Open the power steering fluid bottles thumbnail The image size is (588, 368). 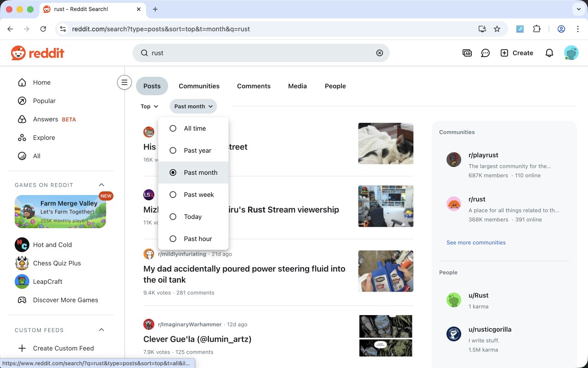(386, 271)
